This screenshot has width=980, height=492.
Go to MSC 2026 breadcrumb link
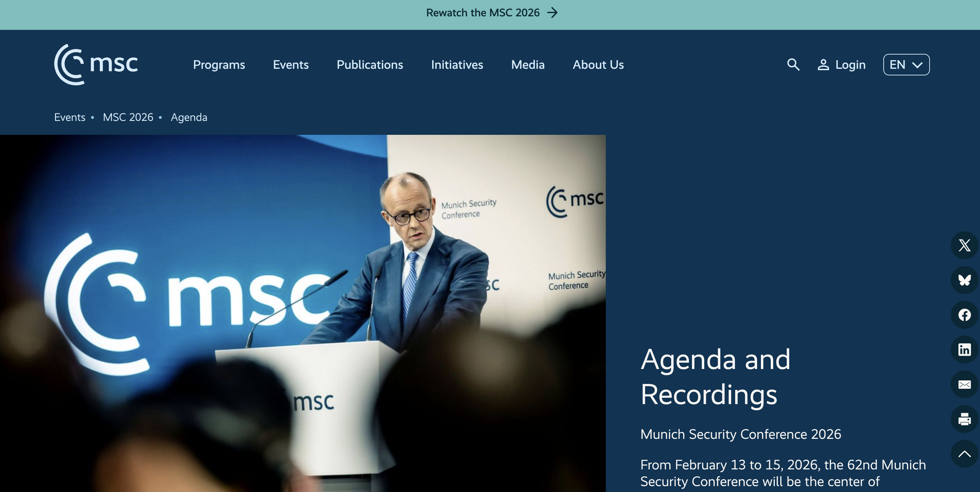[128, 117]
